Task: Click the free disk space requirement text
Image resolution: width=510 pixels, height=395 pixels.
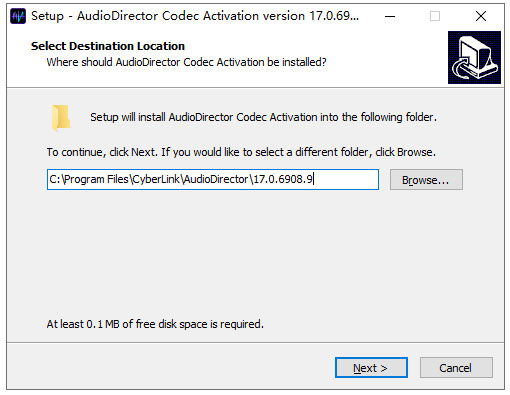Action: pyautogui.click(x=155, y=324)
